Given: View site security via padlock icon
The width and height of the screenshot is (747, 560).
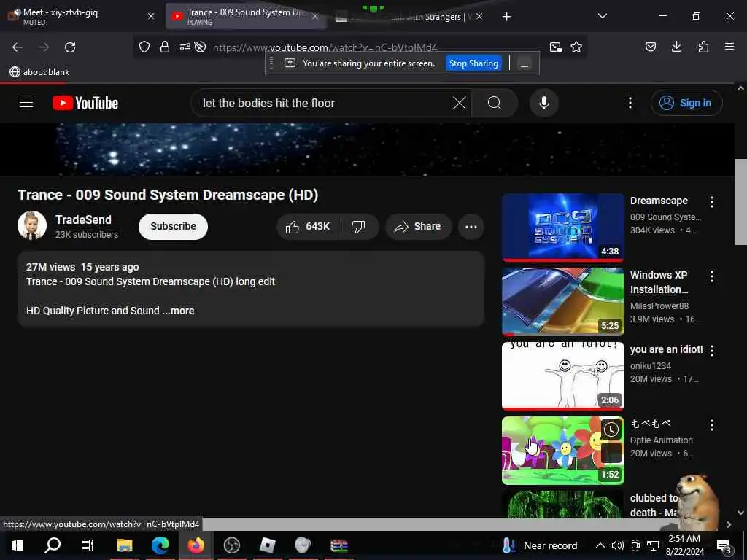Looking at the screenshot, I should [165, 47].
